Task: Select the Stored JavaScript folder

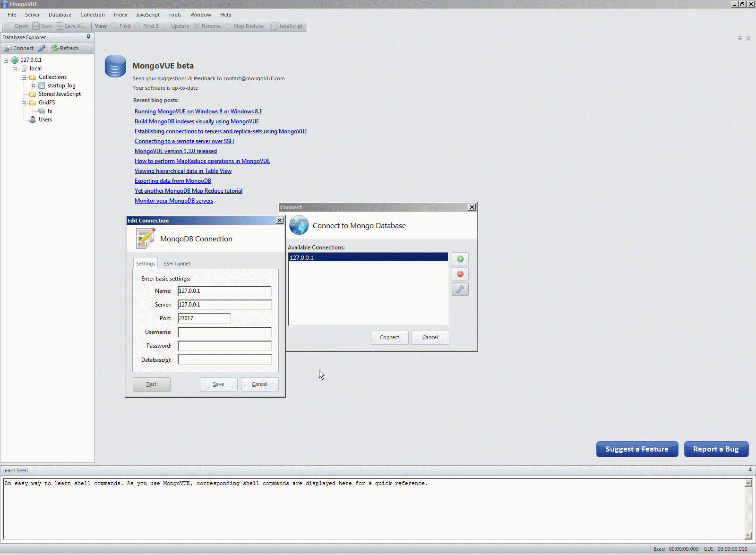Action: point(60,94)
